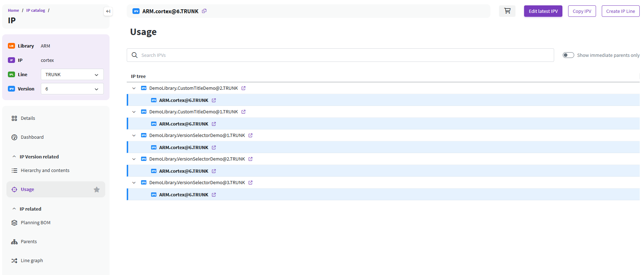
Task: Click the copy icon beside ARM.cortex@6.TRUNK title
Action: 204,11
